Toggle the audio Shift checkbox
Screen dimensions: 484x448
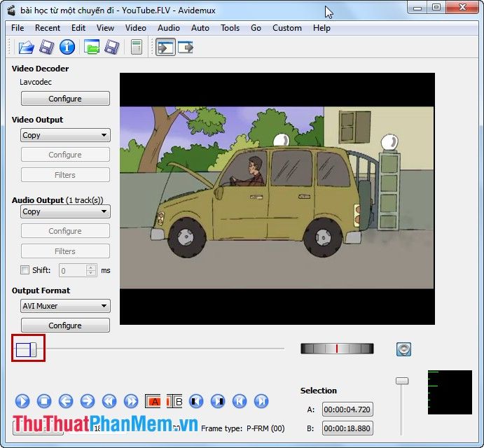25,270
